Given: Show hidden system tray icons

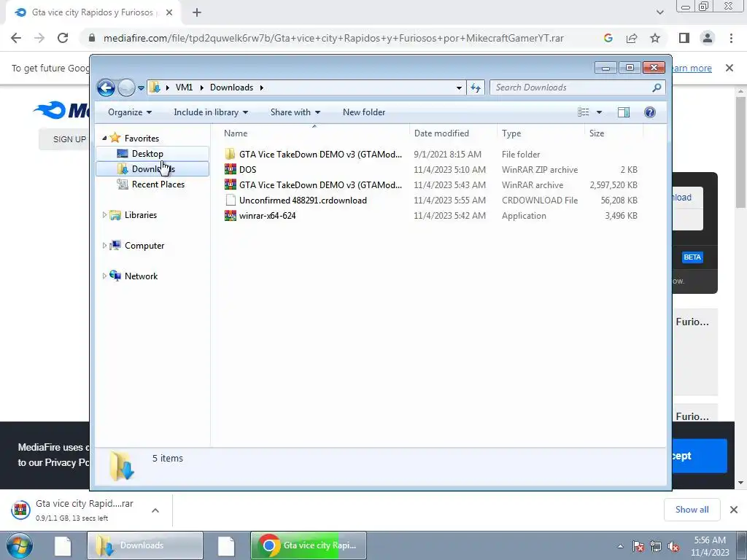Looking at the screenshot, I should coord(620,547).
